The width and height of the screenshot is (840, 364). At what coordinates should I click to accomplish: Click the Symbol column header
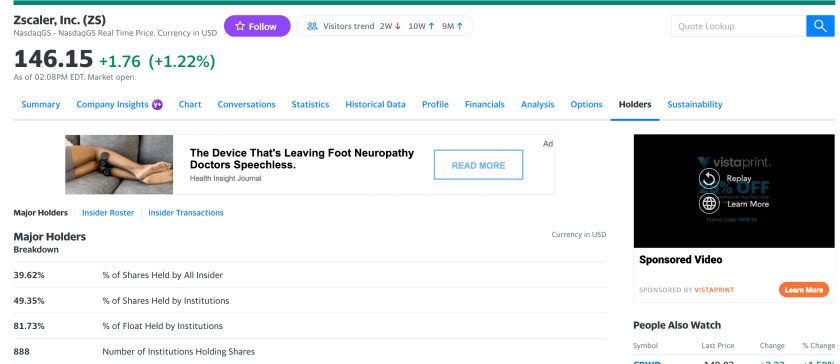pos(646,346)
